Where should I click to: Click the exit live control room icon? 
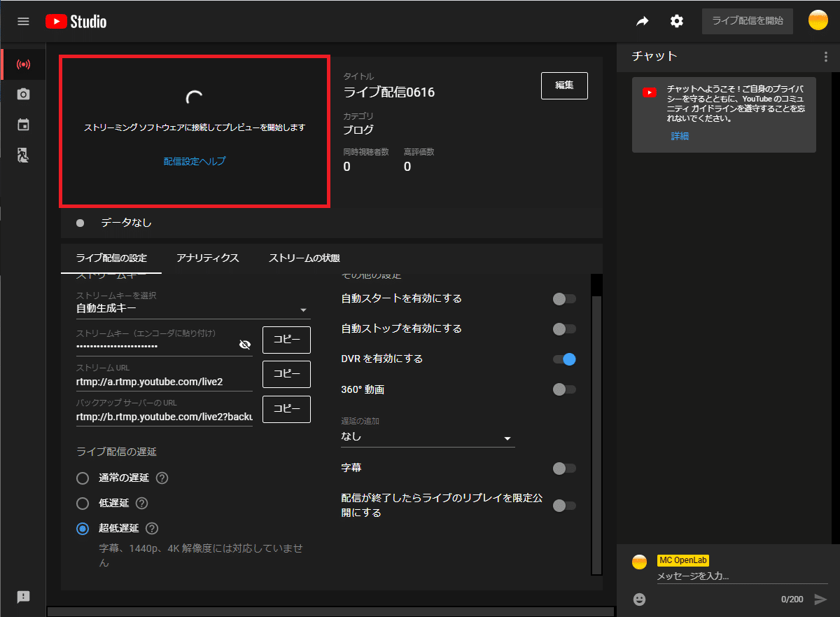[x=23, y=155]
